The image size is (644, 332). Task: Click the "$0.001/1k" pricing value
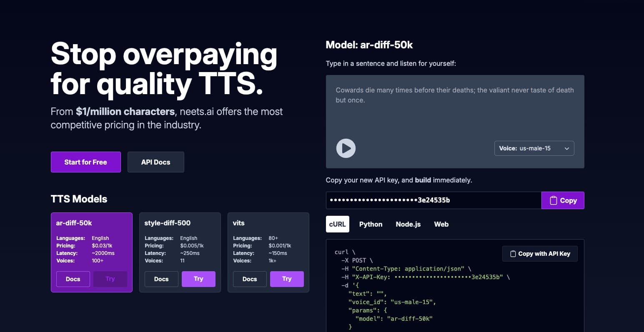280,246
